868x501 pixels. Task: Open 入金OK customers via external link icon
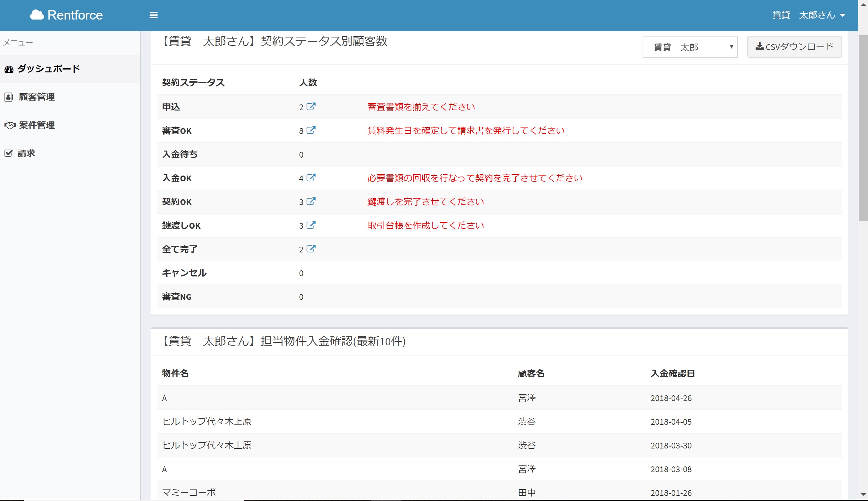point(311,177)
